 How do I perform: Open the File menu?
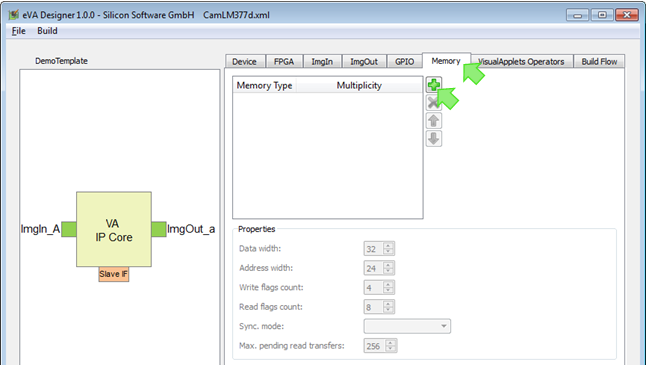pos(19,31)
